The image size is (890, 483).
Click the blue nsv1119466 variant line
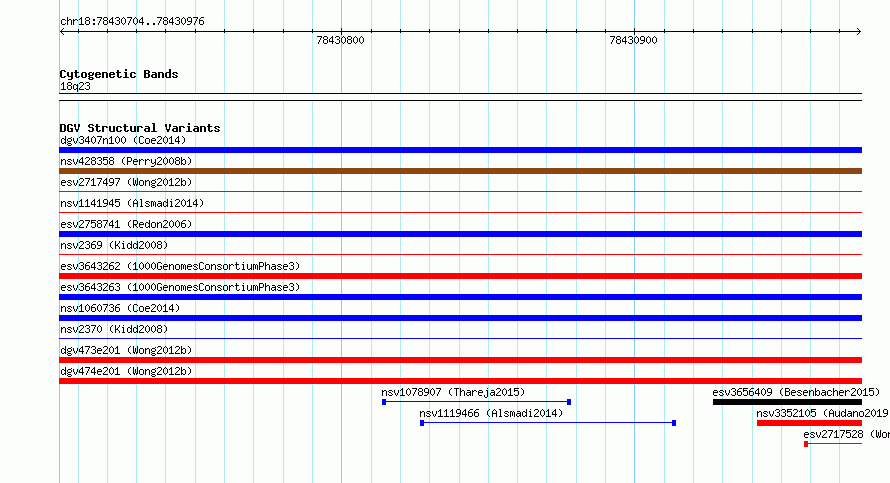[548, 423]
